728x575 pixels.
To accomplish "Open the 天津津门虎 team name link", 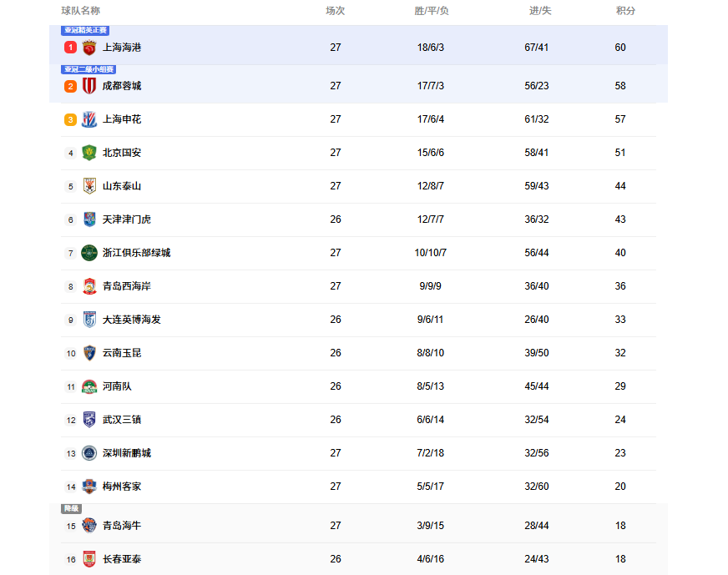I will click(127, 219).
